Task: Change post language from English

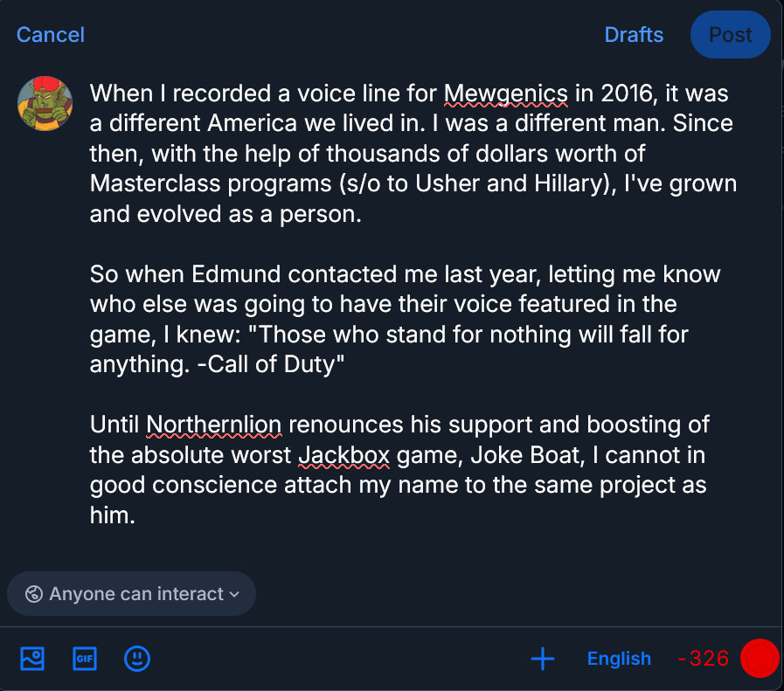Action: pyautogui.click(x=619, y=659)
